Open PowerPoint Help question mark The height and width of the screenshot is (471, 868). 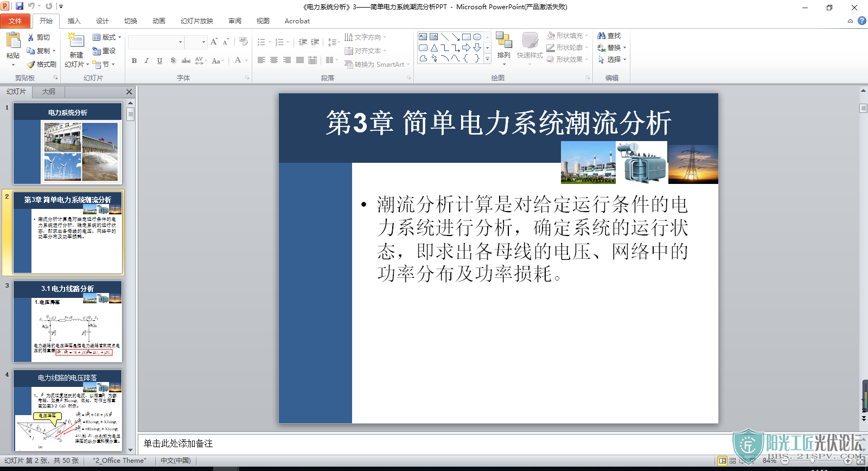point(861,21)
